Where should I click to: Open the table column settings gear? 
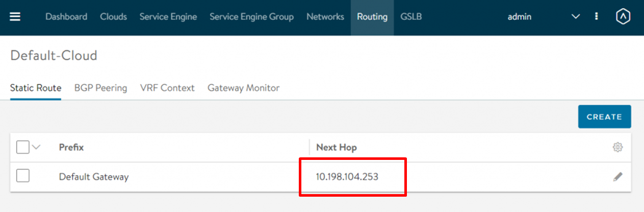coord(617,148)
